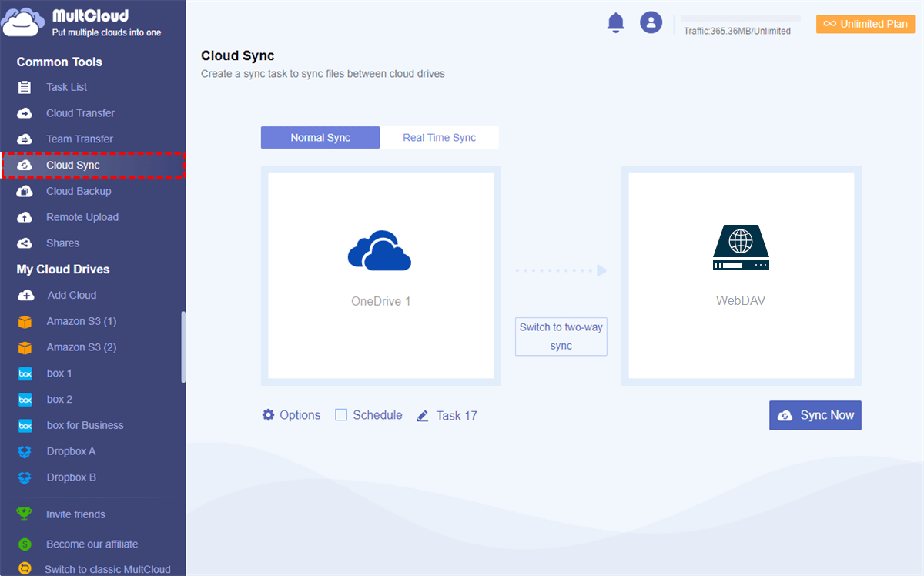Select box 2 drive label
Viewport: 924px width, 576px height.
tap(59, 400)
